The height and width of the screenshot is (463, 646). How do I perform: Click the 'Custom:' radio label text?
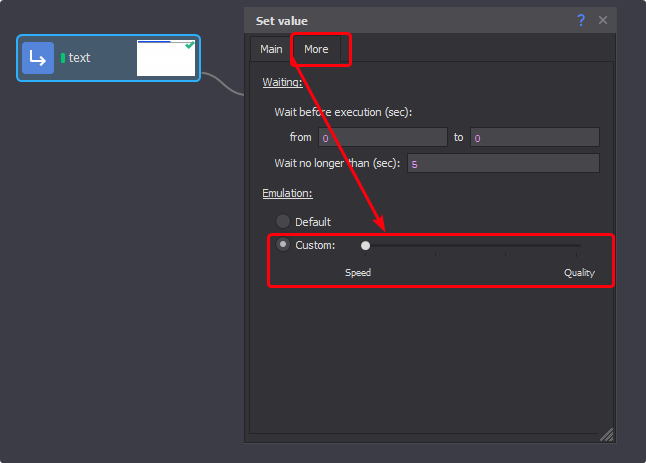[x=315, y=245]
